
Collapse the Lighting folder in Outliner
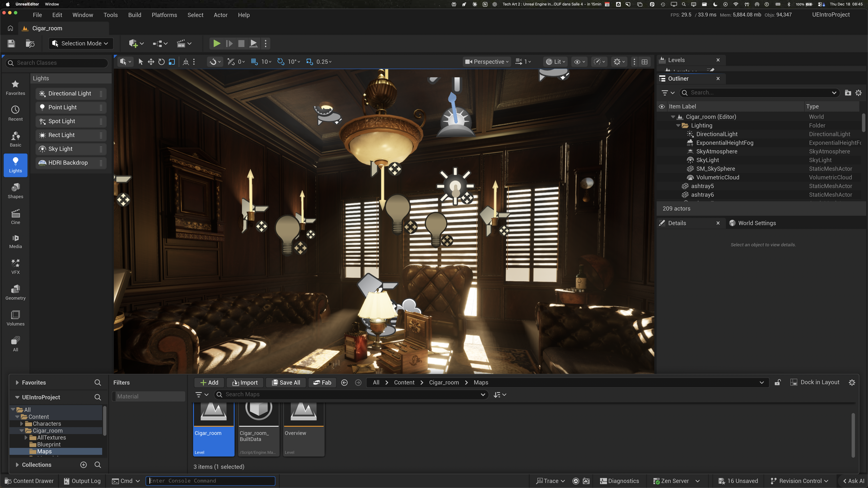pos(678,125)
